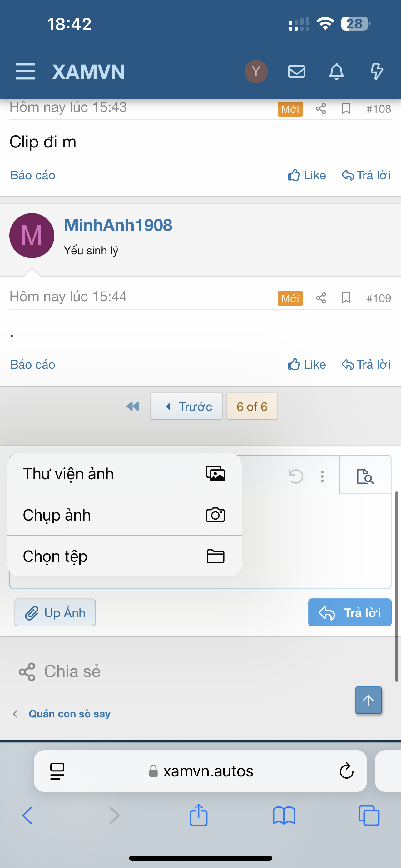This screenshot has height=868, width=401.
Task: Share post #109 via share icon
Action: click(x=321, y=298)
